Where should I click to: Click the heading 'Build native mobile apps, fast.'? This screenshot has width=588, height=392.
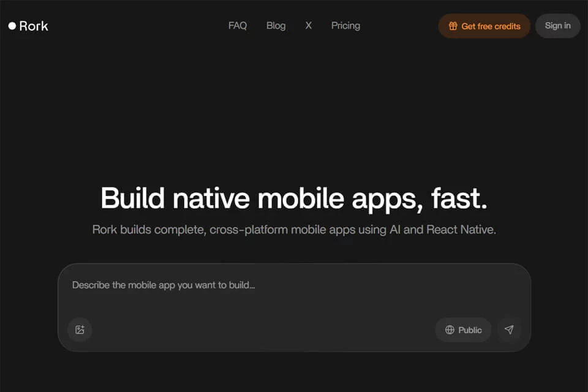(x=294, y=198)
